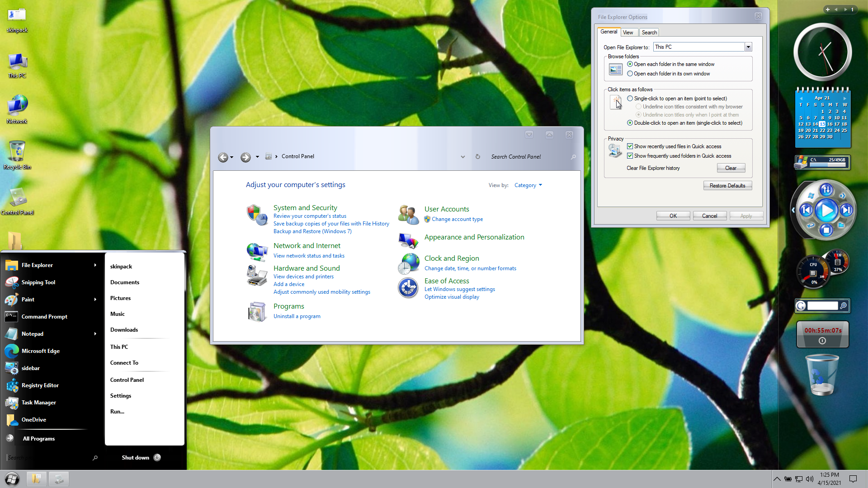The width and height of the screenshot is (868, 488).
Task: Click the Ease of Access icon
Action: tap(408, 288)
